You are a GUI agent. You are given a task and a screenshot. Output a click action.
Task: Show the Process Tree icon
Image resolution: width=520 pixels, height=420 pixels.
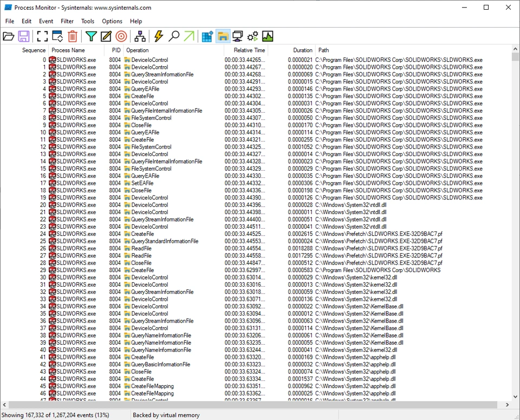pos(140,36)
